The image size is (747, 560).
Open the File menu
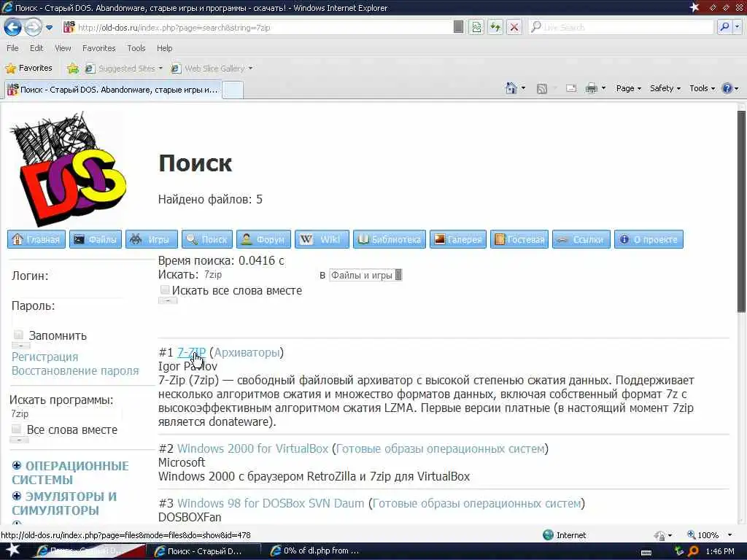pos(12,48)
